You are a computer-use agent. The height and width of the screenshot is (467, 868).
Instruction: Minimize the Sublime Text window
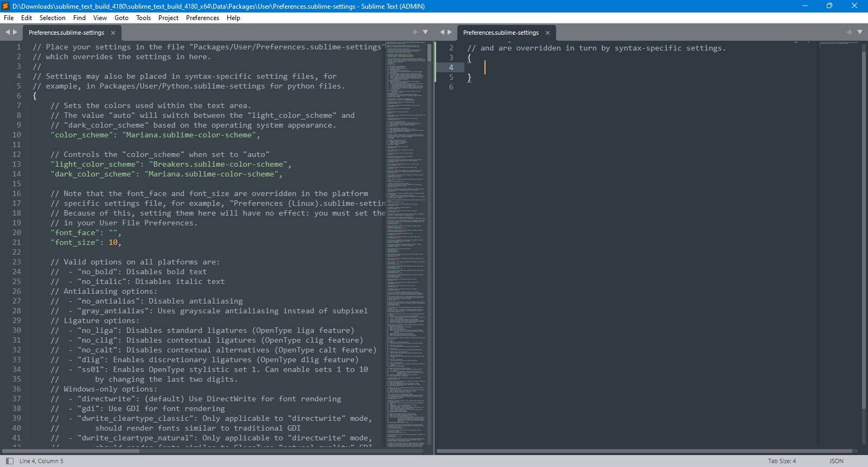coord(805,6)
